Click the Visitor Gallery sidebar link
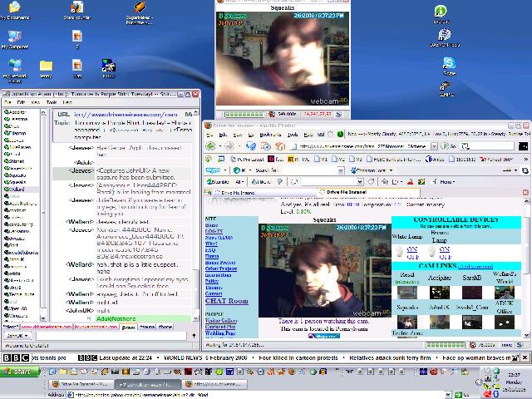 coord(221,320)
